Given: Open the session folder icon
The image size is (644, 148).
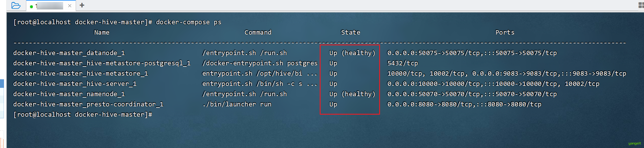Looking at the screenshot, I should tap(16, 5).
